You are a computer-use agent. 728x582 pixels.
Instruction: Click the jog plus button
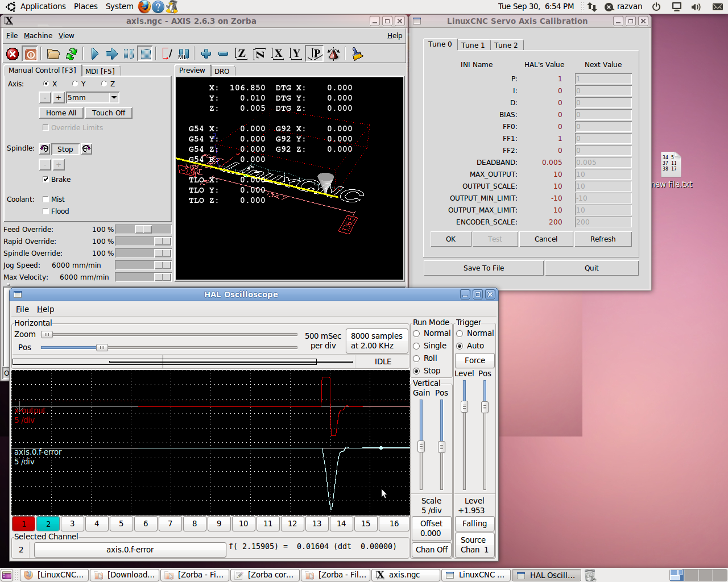[58, 98]
